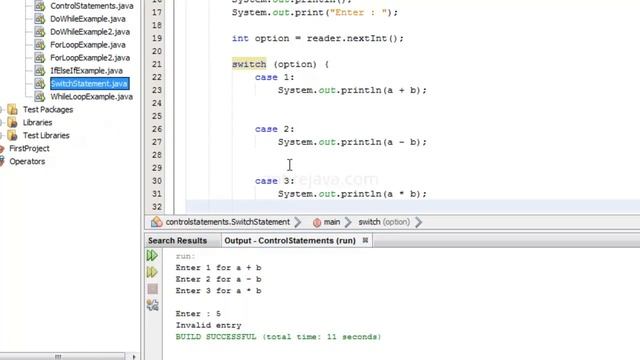The width and height of the screenshot is (640, 360).
Task: Select the highlighted SwitchStatement.java file
Action: 89,84
